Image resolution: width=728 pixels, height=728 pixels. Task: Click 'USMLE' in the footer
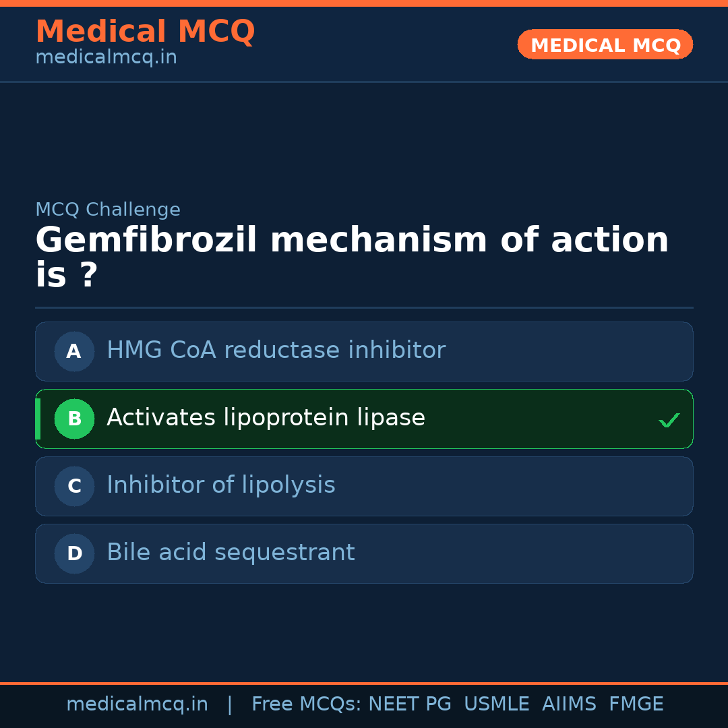[x=496, y=704]
